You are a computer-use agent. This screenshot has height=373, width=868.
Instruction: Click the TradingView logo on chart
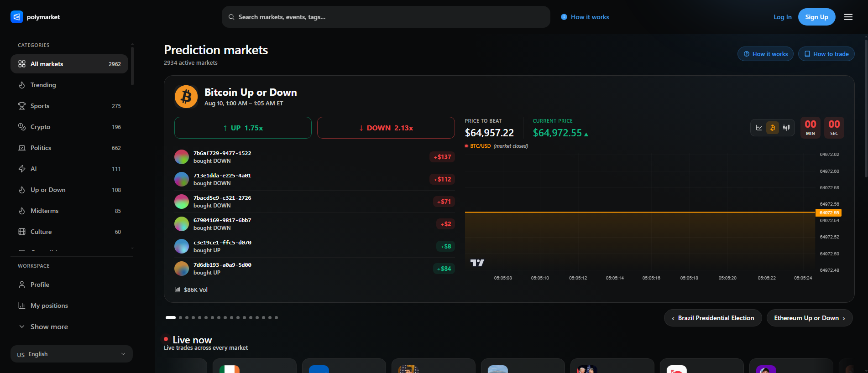pyautogui.click(x=477, y=263)
